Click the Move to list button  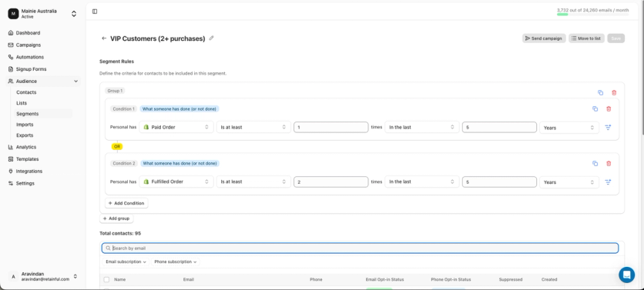tap(586, 38)
